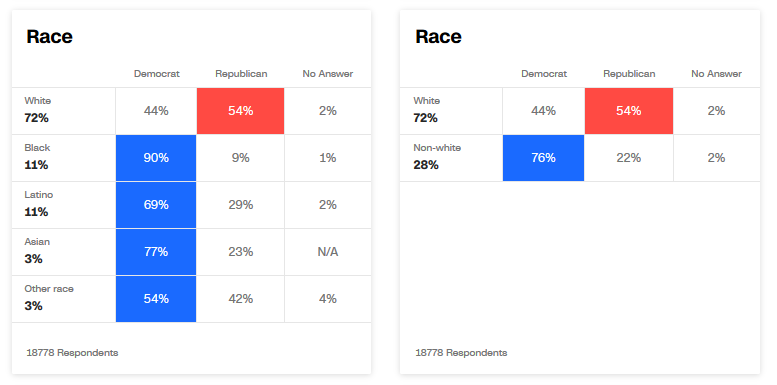777x385 pixels.
Task: Click the Other race 3% row label
Action: (x=49, y=298)
